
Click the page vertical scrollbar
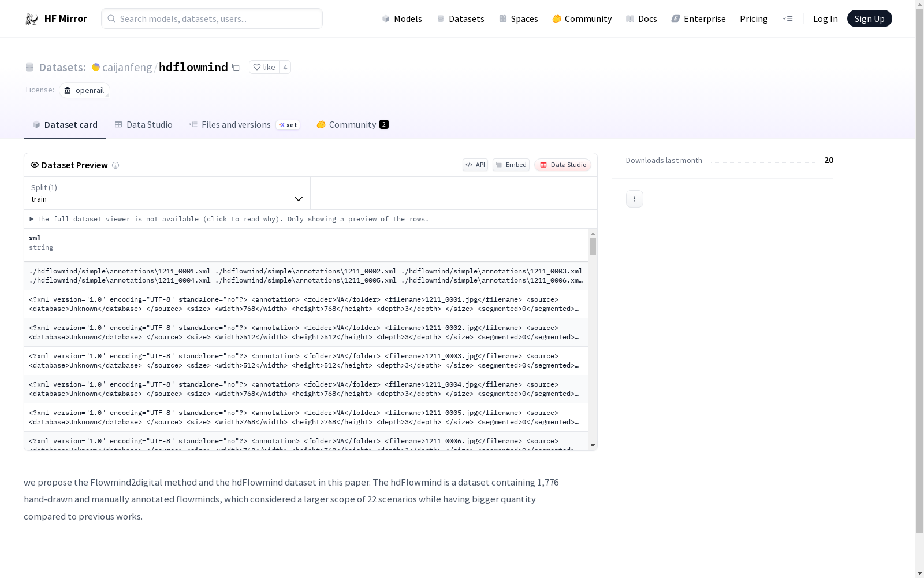tap(919, 271)
